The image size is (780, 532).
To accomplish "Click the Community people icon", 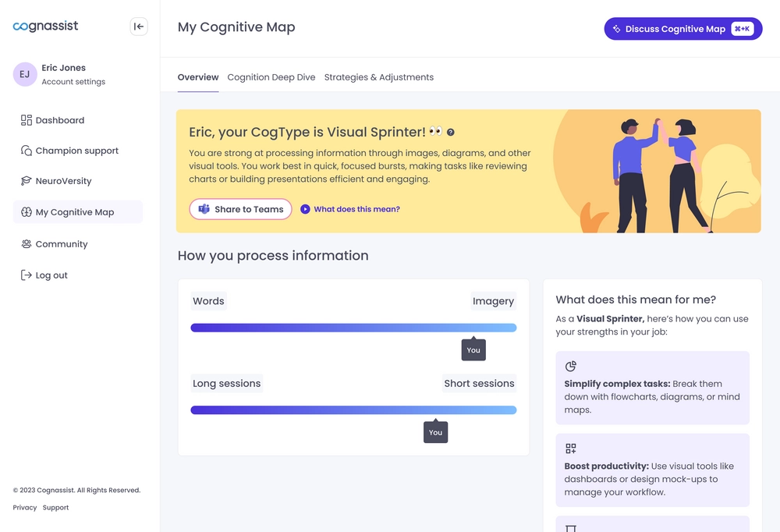I will [27, 244].
